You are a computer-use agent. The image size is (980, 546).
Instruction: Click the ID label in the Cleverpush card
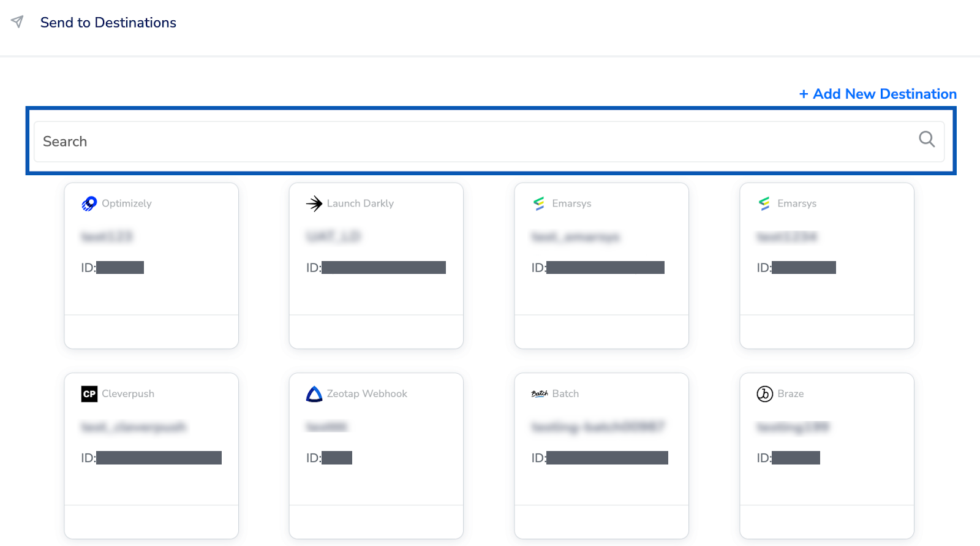(88, 458)
